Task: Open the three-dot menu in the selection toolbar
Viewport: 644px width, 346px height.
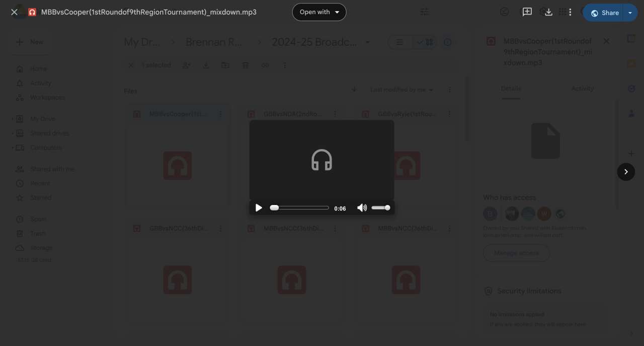Action: pyautogui.click(x=285, y=65)
